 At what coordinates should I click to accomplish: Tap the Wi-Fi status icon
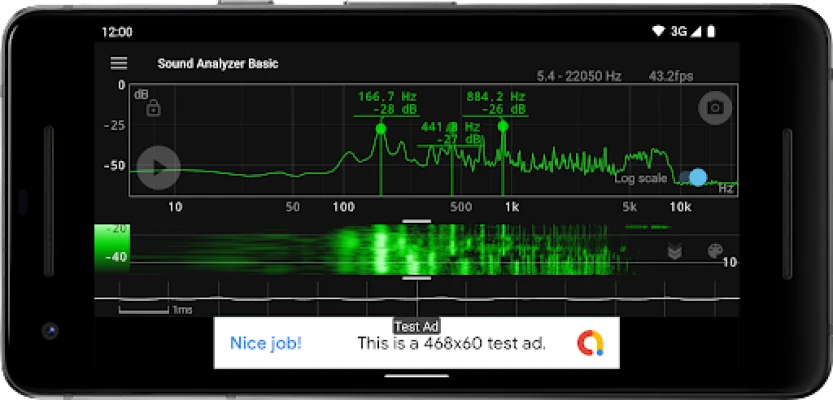tap(659, 32)
